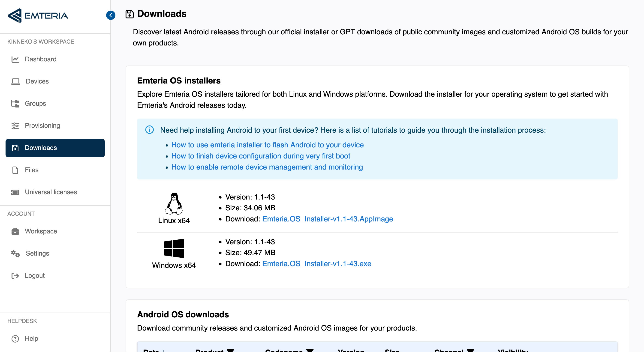Open the emteria installer flashing tutorial link
This screenshot has height=352, width=644.
267,145
